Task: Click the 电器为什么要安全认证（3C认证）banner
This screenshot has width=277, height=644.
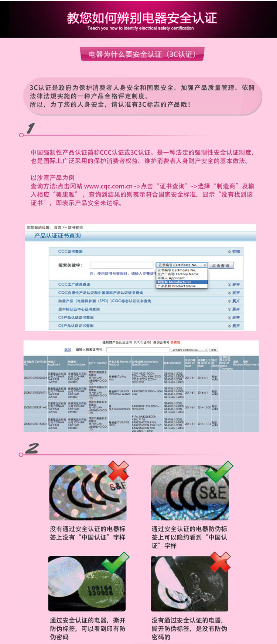Action: point(142,54)
